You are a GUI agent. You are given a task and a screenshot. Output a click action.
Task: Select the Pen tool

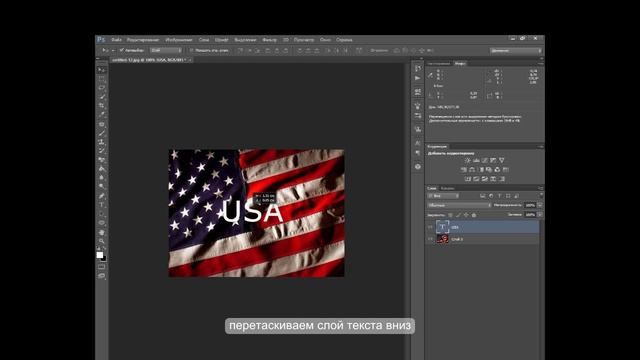(101, 196)
